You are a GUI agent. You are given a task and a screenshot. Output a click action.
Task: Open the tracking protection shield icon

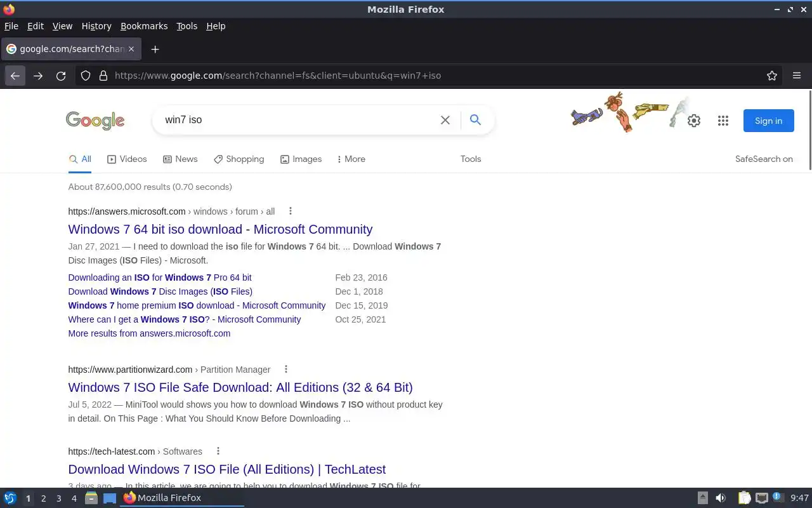click(86, 76)
